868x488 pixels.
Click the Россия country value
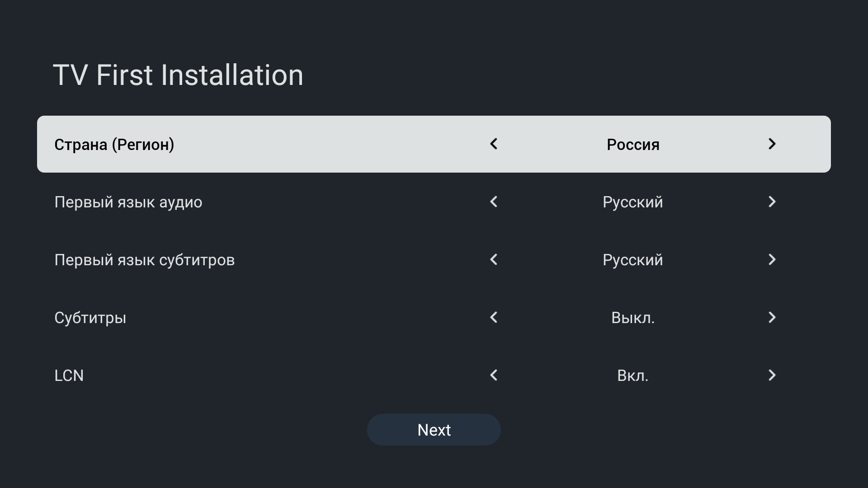(633, 145)
